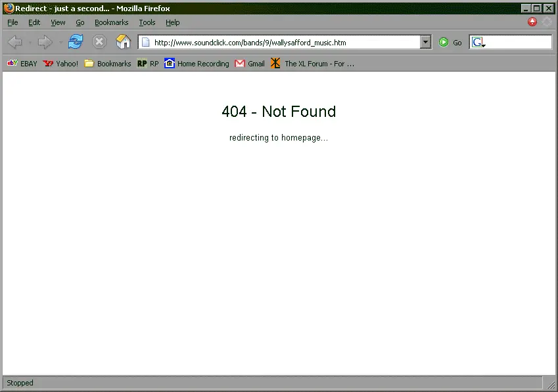
Task: Open the Gmail bookmark
Action: (250, 64)
